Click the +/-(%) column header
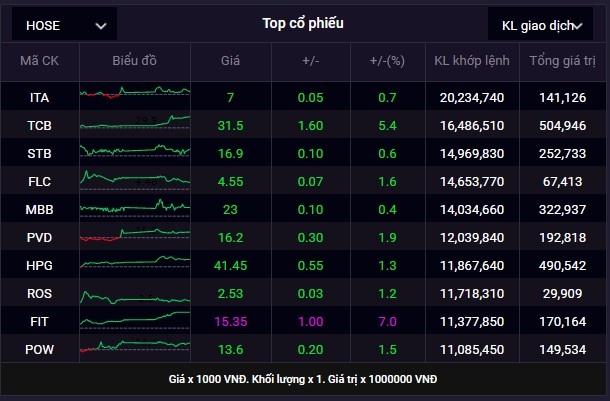This screenshot has height=401, width=610. click(x=388, y=61)
